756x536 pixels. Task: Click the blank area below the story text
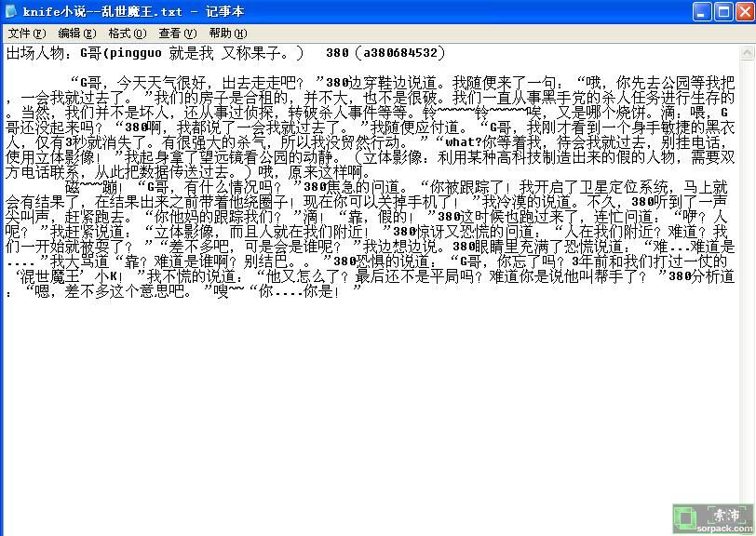tap(372, 409)
